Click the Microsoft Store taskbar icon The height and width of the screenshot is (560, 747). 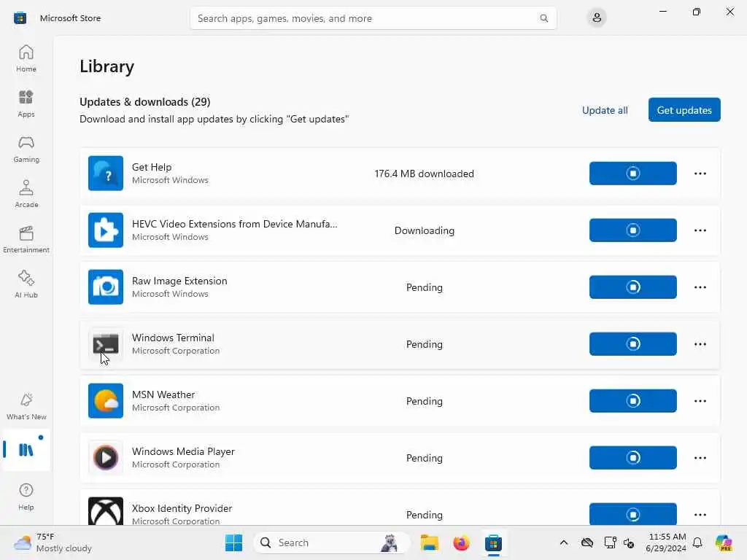tap(493, 542)
